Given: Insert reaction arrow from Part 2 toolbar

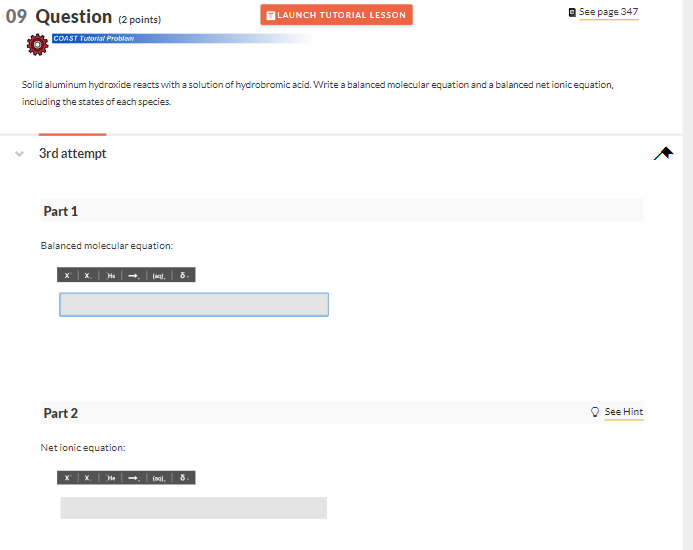Looking at the screenshot, I should [134, 477].
